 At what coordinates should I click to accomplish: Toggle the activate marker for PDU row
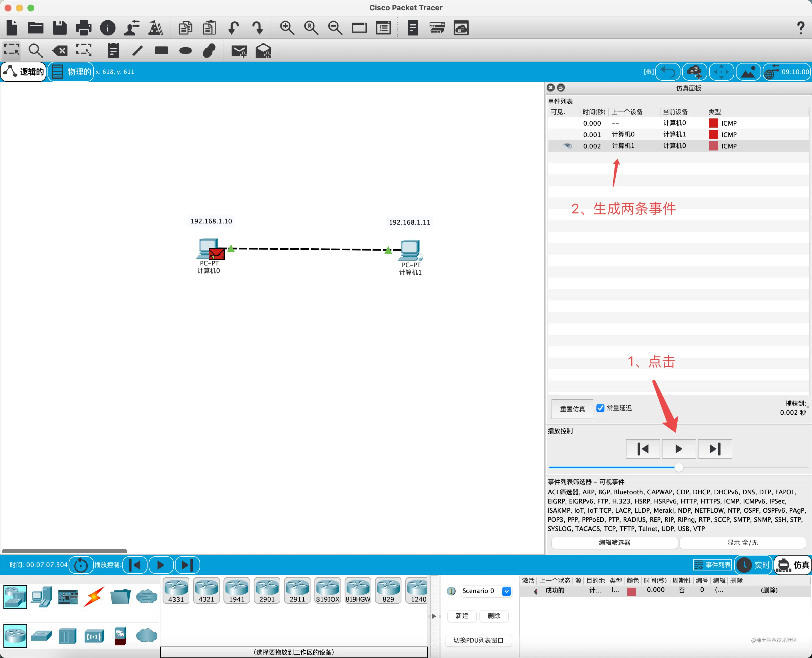click(x=535, y=591)
